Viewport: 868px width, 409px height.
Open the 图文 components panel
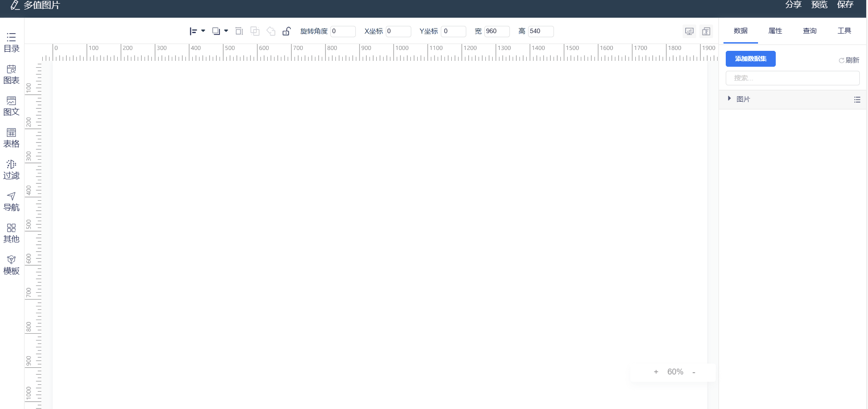coord(11,106)
